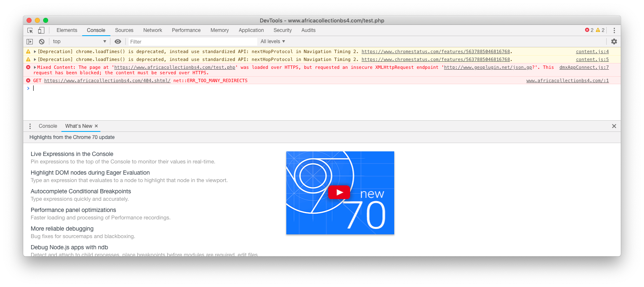Screen dimensions: 644x287
Task: Open the JavaScript context dropdown showing 'top'
Action: 79,41
